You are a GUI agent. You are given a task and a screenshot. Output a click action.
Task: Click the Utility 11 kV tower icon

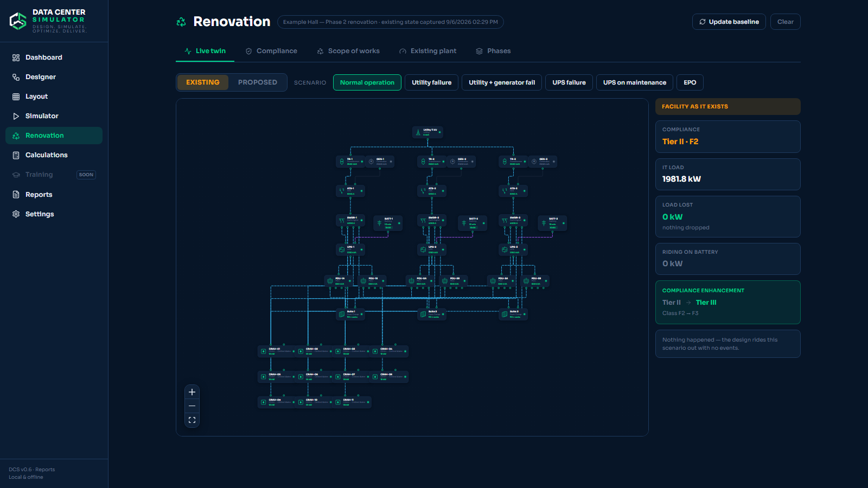click(x=418, y=132)
